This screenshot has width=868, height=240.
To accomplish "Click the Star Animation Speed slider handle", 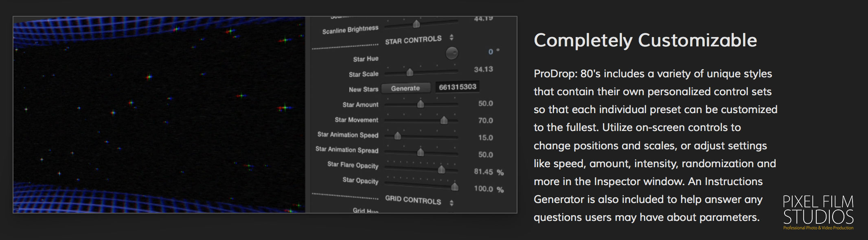I will click(x=398, y=135).
